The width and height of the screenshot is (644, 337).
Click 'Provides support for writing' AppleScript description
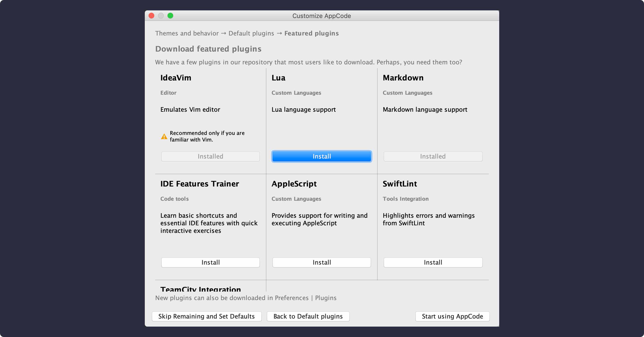pyautogui.click(x=319, y=219)
